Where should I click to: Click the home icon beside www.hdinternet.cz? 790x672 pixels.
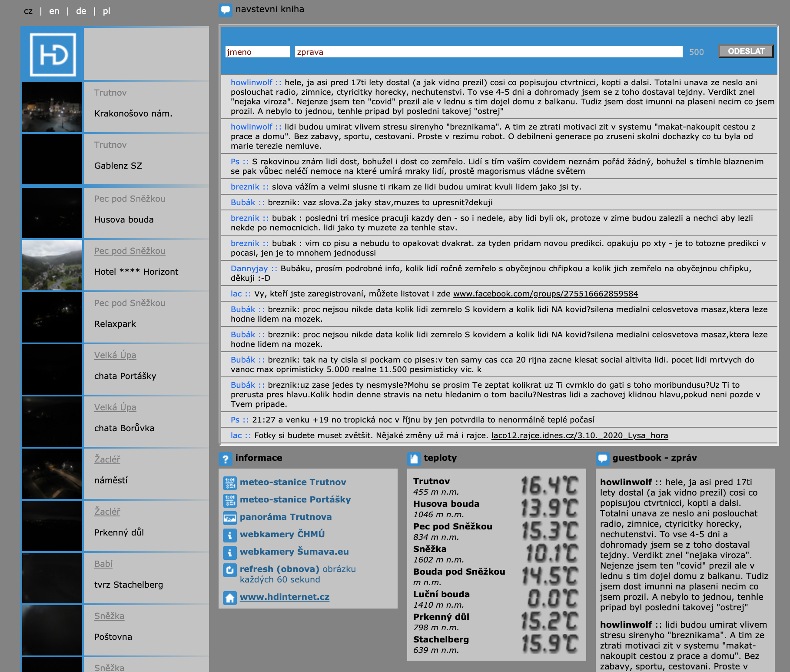[229, 598]
